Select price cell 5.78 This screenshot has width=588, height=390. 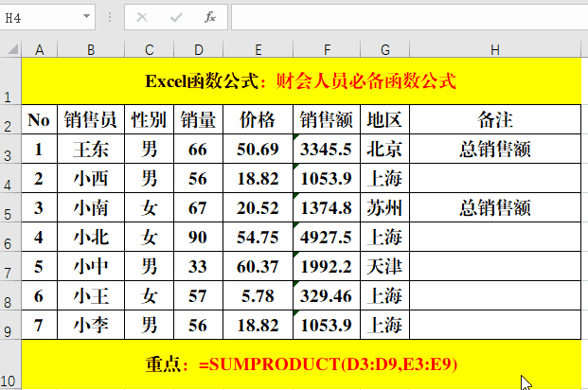pyautogui.click(x=258, y=295)
